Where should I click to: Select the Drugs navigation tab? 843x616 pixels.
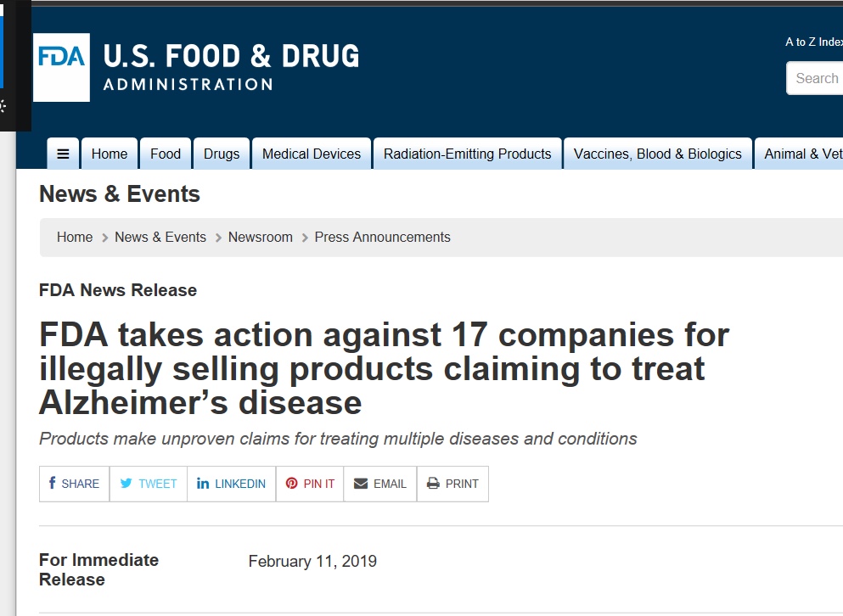pyautogui.click(x=222, y=154)
